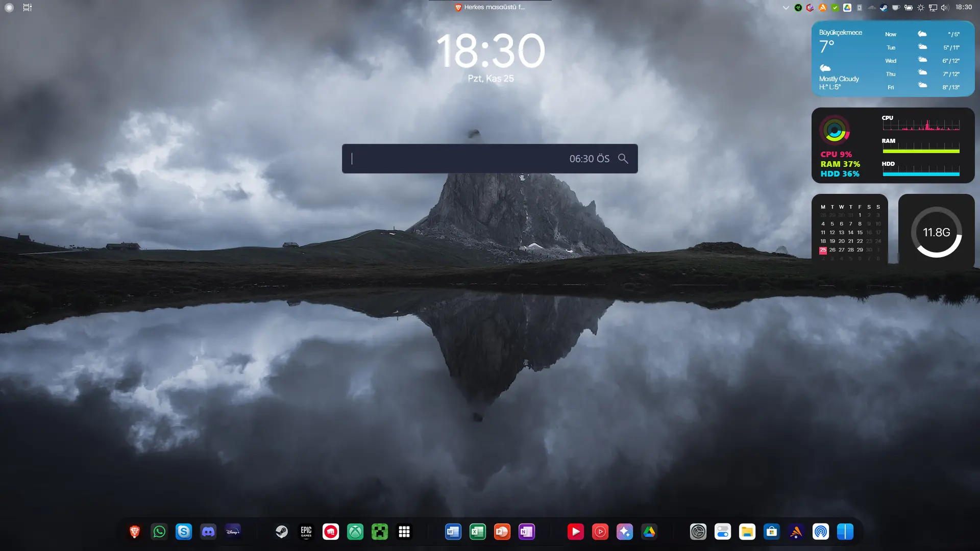Open File Explorer from the dock
This screenshot has height=551, width=980.
tap(747, 532)
